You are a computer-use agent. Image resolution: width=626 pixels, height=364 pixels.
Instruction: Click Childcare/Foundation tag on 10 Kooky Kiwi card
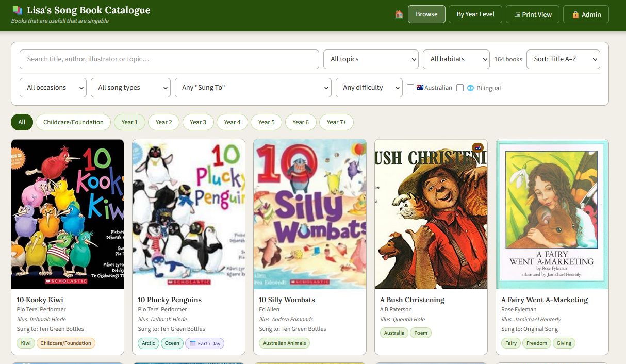click(x=66, y=343)
